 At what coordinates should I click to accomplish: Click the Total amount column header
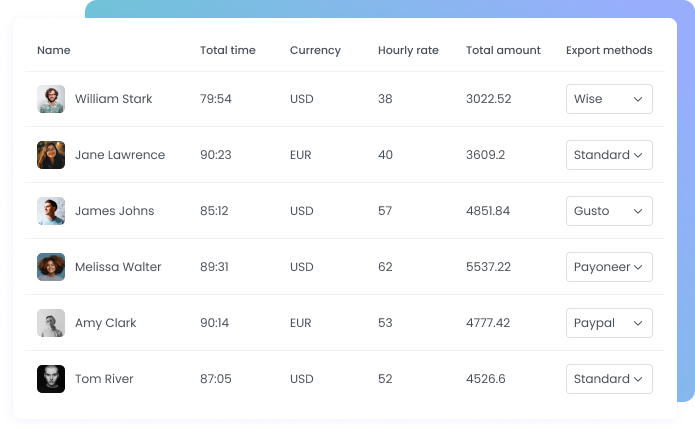(503, 50)
